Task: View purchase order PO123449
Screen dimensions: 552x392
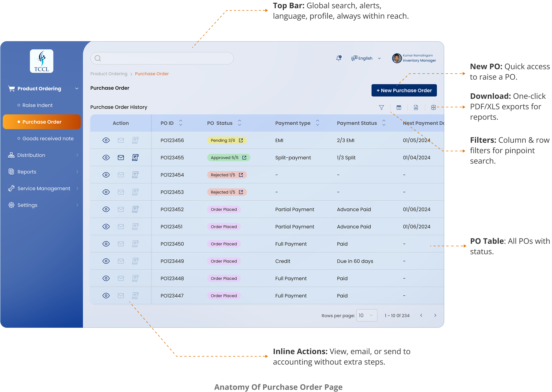Action: [x=106, y=261]
